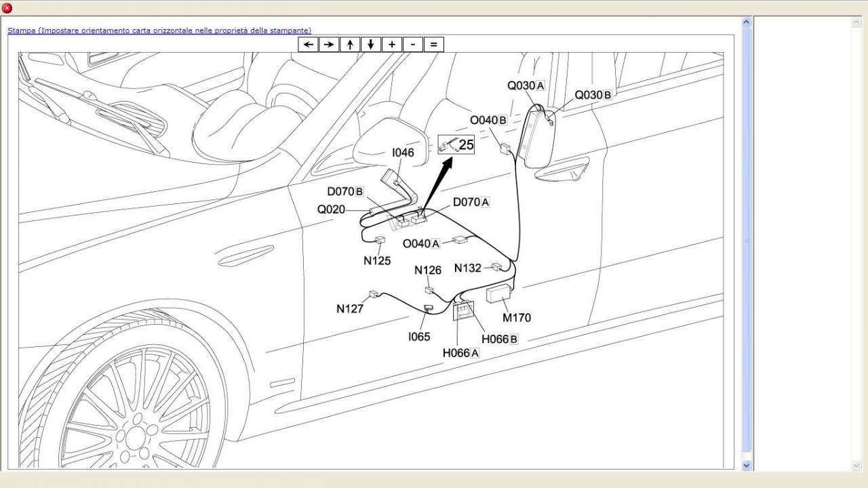The image size is (868, 488).
Task: Select component label Q030 A
Action: (x=526, y=85)
